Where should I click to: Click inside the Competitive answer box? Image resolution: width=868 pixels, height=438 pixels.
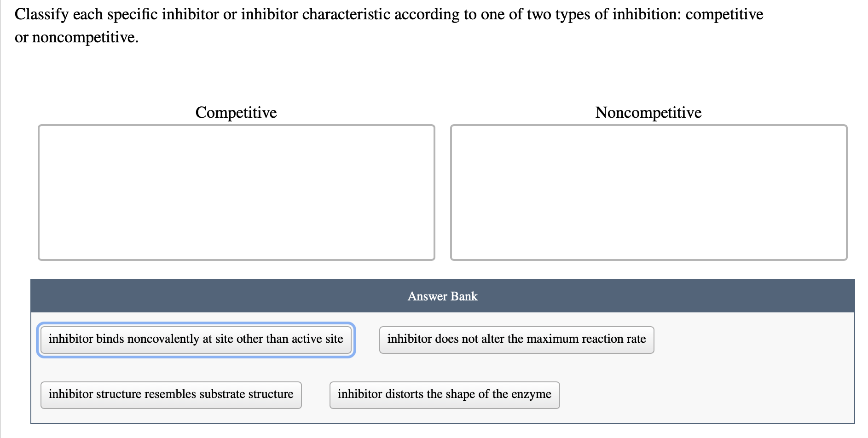click(x=237, y=191)
